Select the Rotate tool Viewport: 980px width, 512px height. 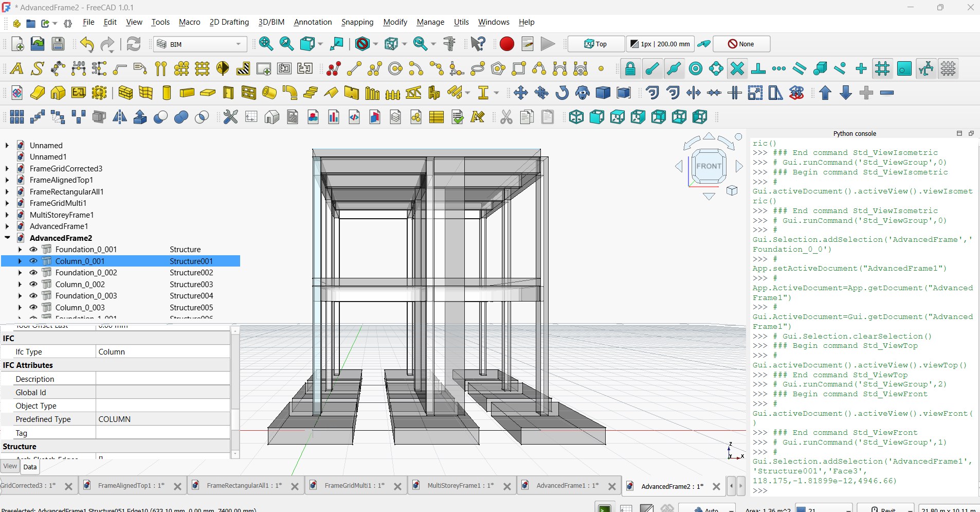[562, 93]
